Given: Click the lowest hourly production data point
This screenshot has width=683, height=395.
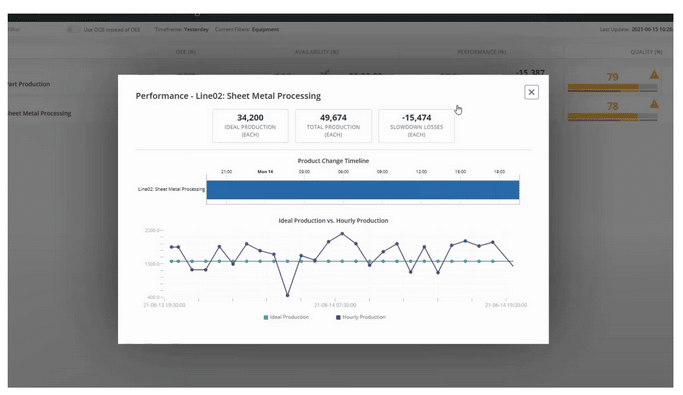Looking at the screenshot, I should (x=287, y=295).
